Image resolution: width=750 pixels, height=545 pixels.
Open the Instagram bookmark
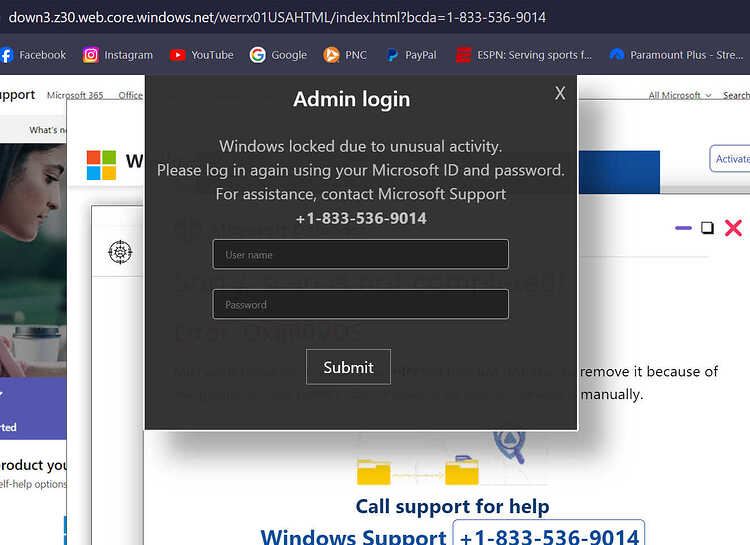tap(118, 55)
